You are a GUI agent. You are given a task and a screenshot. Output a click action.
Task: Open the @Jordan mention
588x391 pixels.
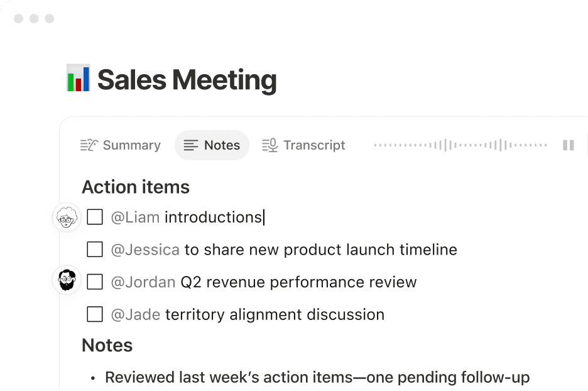coord(143,282)
